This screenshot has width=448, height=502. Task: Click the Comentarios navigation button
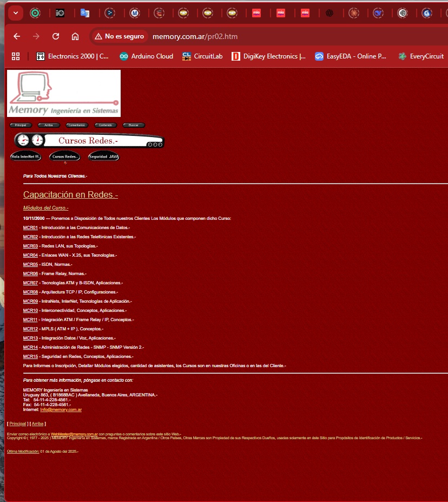[76, 125]
